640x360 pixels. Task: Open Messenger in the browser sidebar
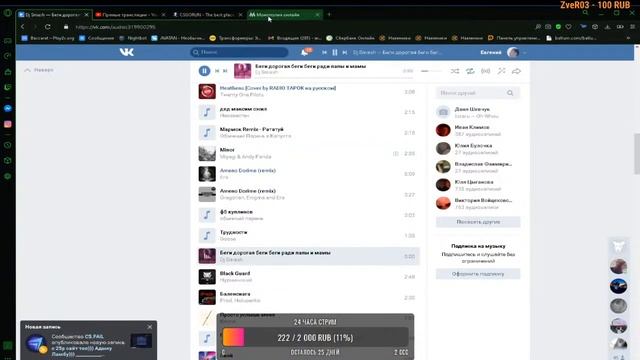pyautogui.click(x=8, y=108)
